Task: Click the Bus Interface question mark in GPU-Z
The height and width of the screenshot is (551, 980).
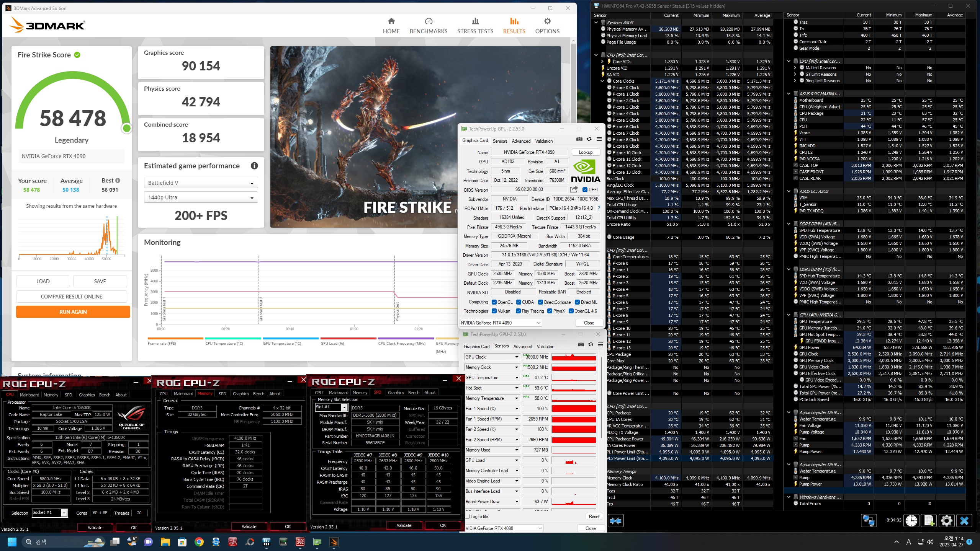Action: click(x=599, y=208)
